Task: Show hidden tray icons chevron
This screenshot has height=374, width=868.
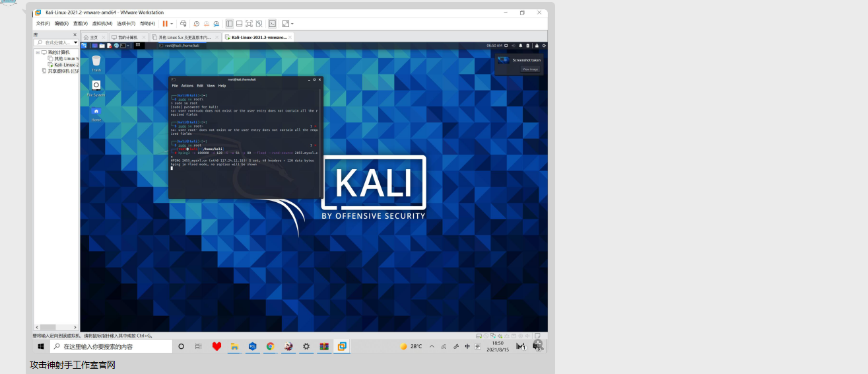Action: (x=432, y=346)
